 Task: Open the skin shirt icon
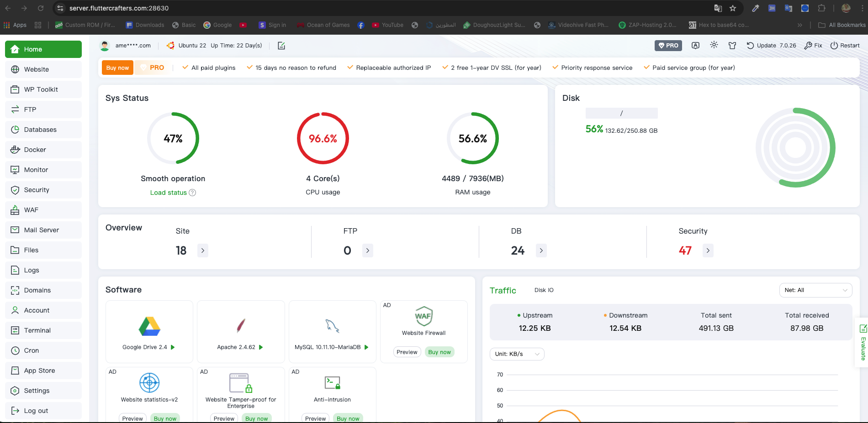pyautogui.click(x=732, y=46)
